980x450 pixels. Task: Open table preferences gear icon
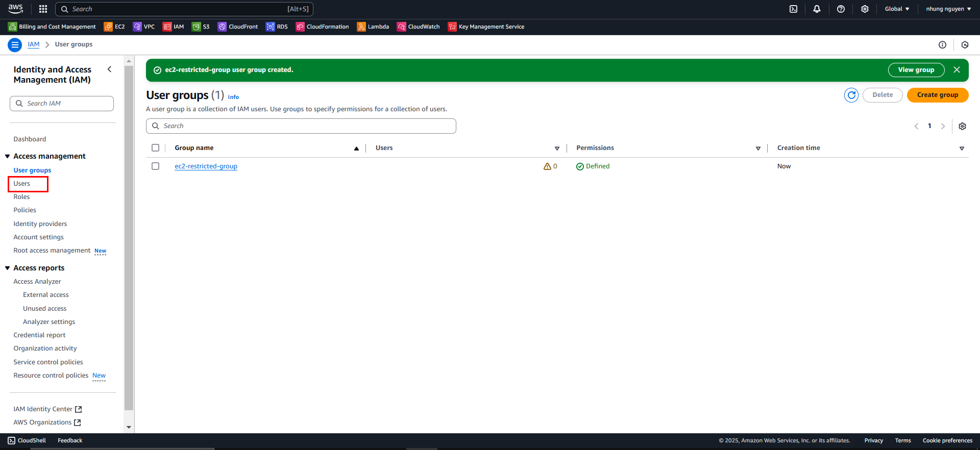pyautogui.click(x=962, y=126)
